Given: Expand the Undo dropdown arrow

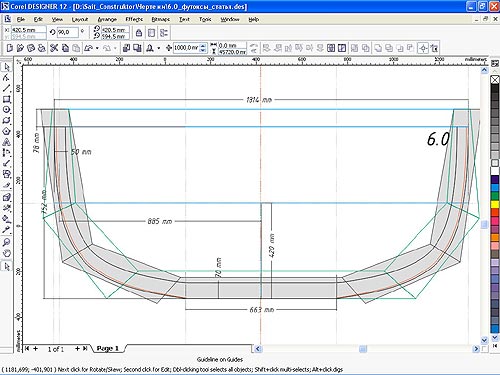Looking at the screenshot, I should click(x=97, y=48).
